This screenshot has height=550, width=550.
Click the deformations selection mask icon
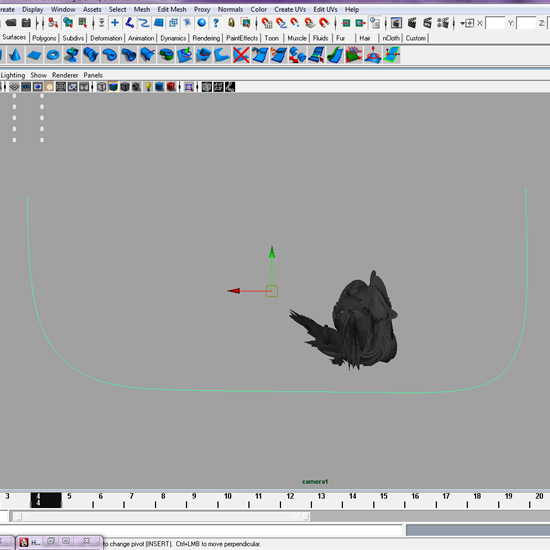(173, 23)
